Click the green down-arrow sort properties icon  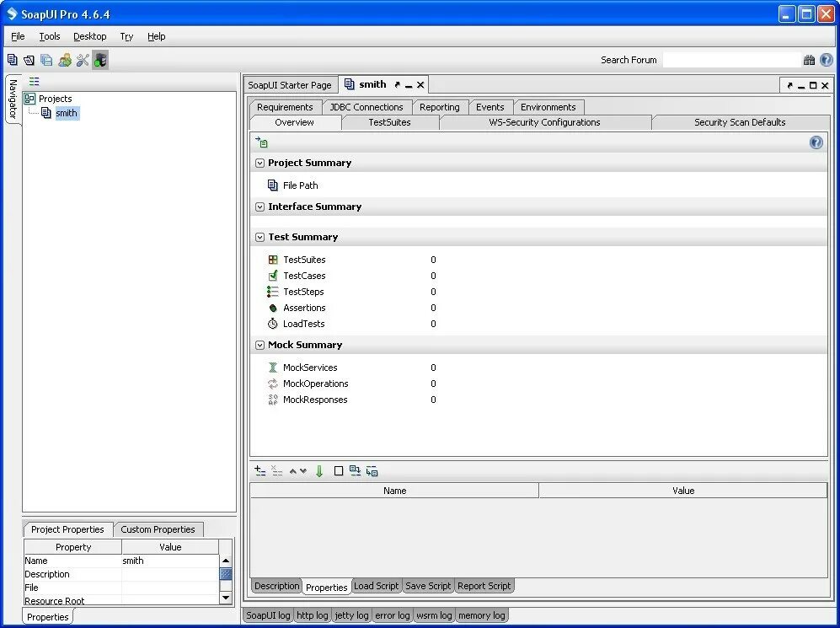tap(319, 471)
